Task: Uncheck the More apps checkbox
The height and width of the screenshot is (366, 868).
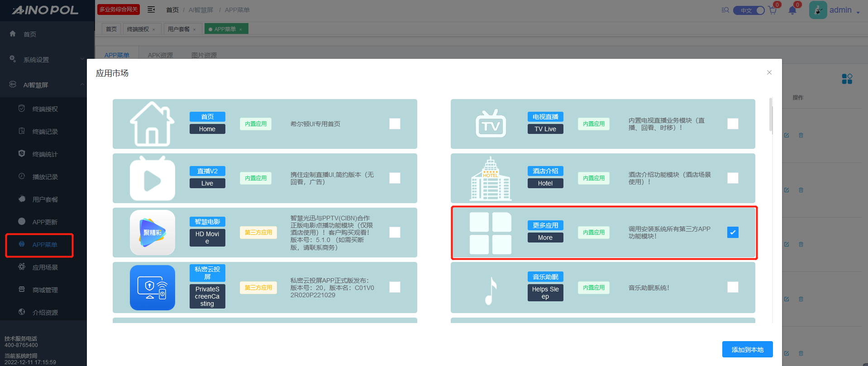Action: click(733, 233)
